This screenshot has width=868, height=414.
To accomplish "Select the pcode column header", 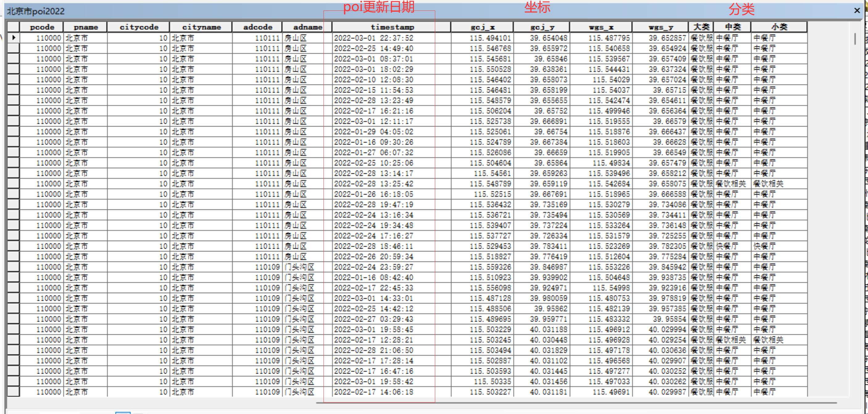I will pos(42,27).
